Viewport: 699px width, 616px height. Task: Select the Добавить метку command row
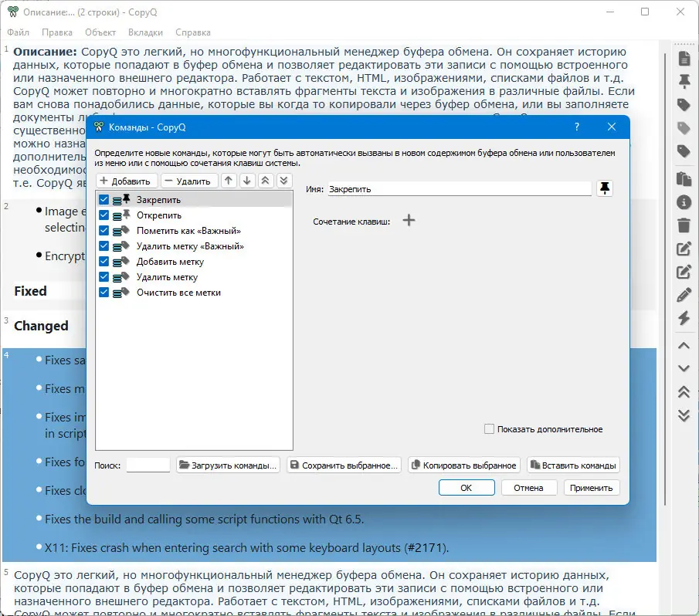pos(194,262)
